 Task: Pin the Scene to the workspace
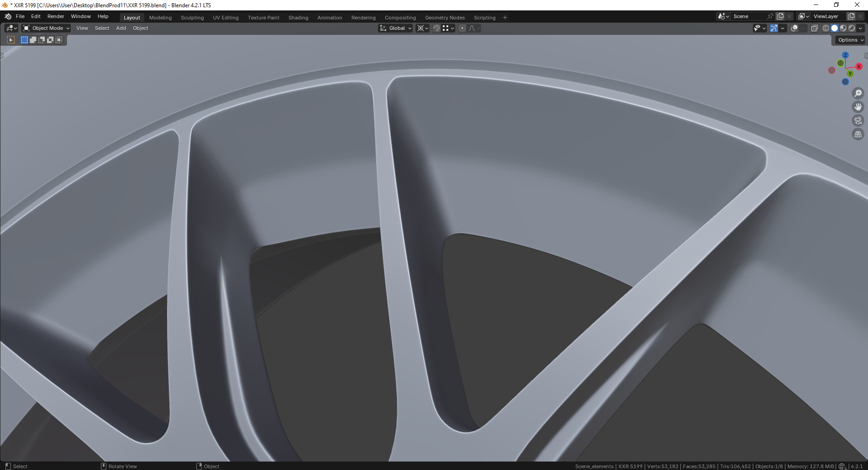770,16
